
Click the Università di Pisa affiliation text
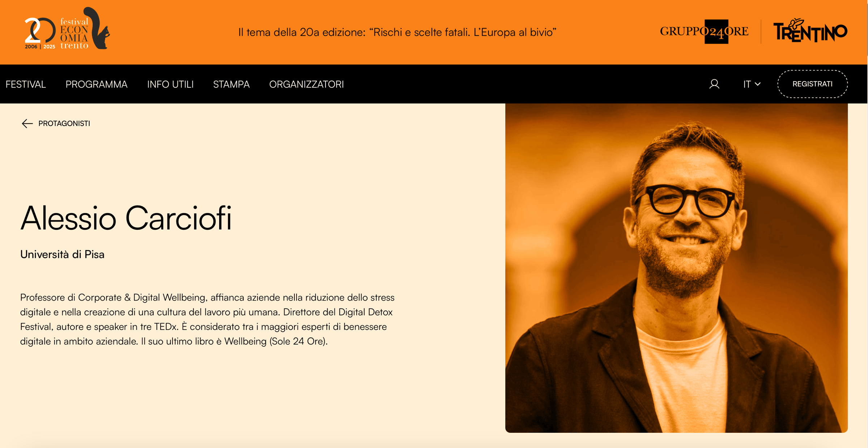click(x=62, y=254)
